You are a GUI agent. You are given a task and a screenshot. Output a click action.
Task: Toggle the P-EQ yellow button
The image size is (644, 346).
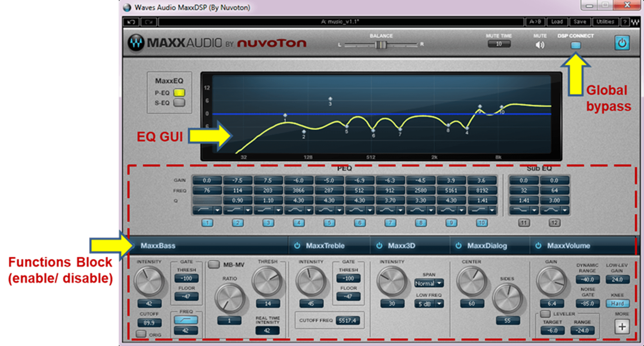coord(179,93)
